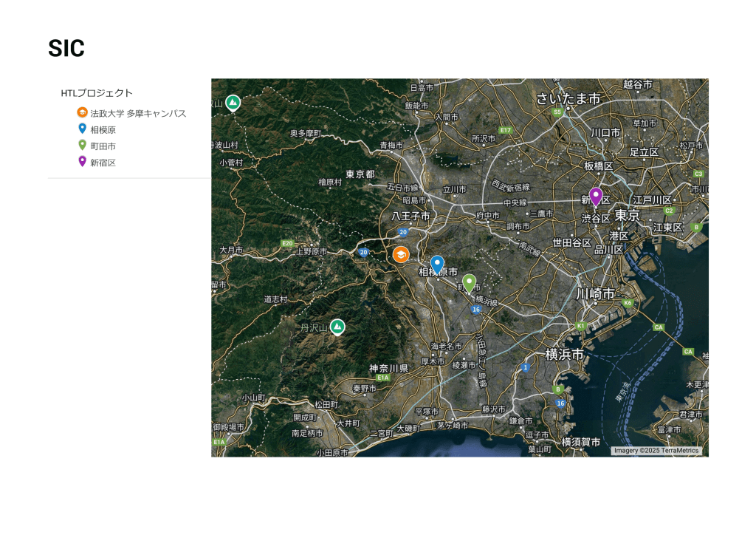Choose 新宿区 from the legend list
This screenshot has height=535, width=756.
tap(103, 163)
